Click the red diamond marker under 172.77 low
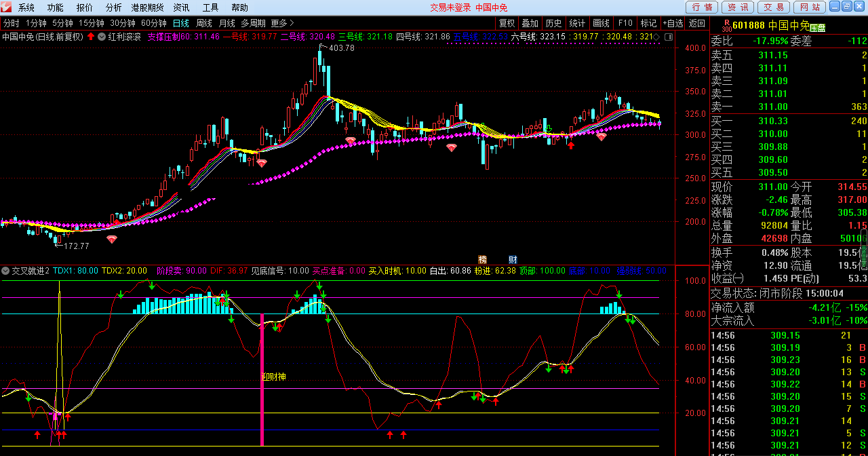 (x=112, y=239)
